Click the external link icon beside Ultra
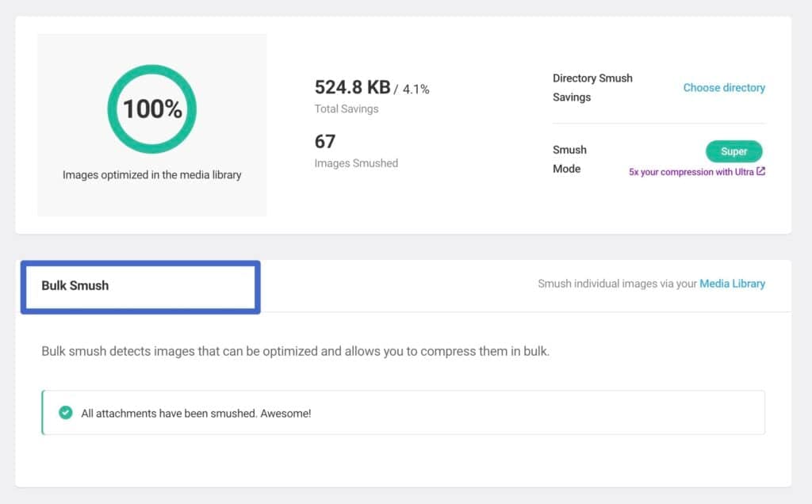812x504 pixels. click(x=761, y=172)
